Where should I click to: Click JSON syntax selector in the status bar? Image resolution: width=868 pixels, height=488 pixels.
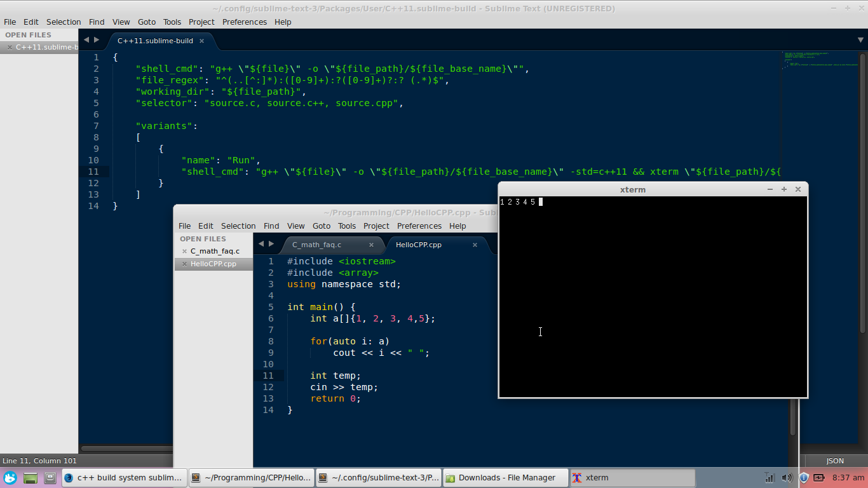tap(834, 461)
